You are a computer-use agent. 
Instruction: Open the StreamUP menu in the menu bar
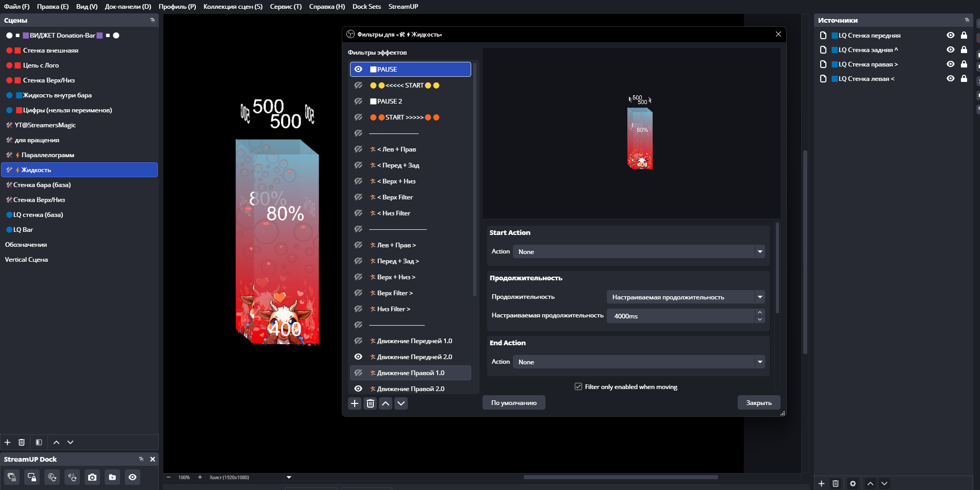(403, 7)
